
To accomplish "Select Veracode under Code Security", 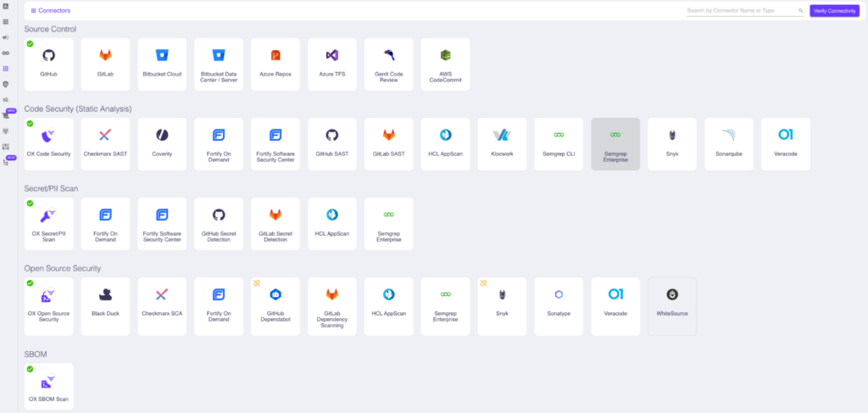I will pyautogui.click(x=786, y=144).
